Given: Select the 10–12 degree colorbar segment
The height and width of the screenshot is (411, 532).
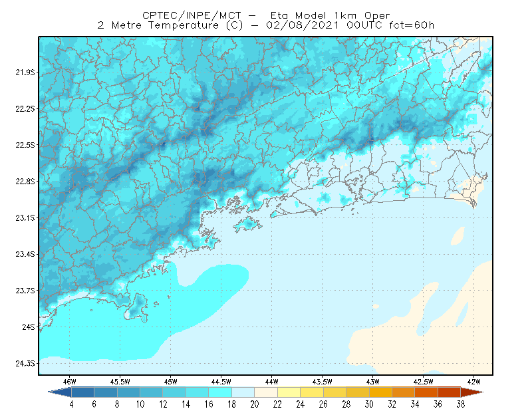Looking at the screenshot, I should point(152,392).
